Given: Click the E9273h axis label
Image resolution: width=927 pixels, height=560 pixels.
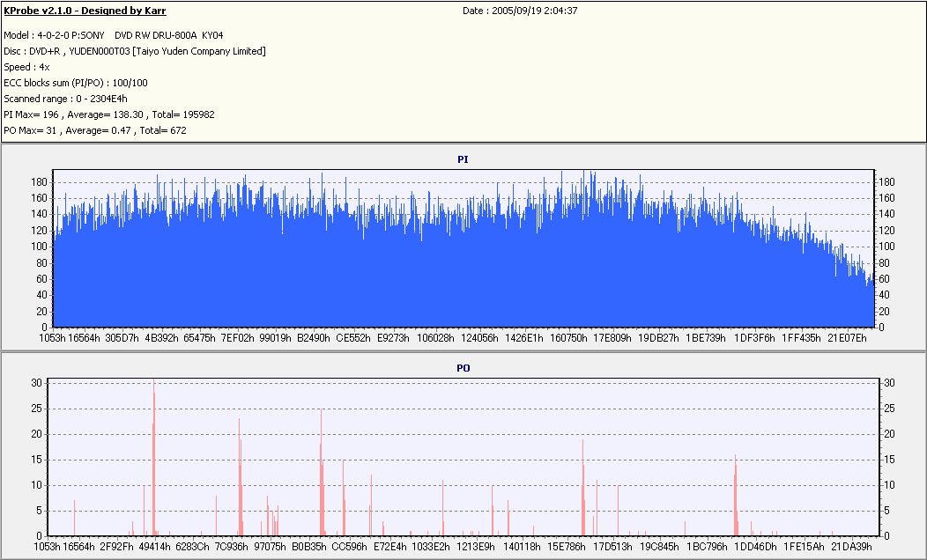Looking at the screenshot, I should coord(392,338).
